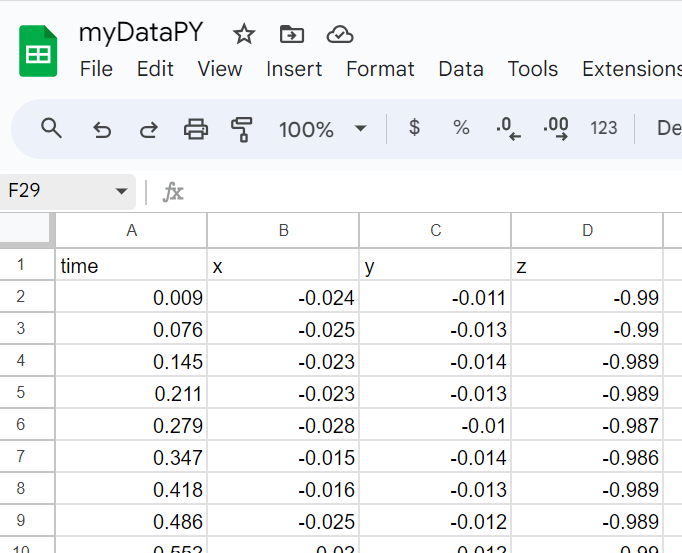Click the print icon

(x=196, y=129)
